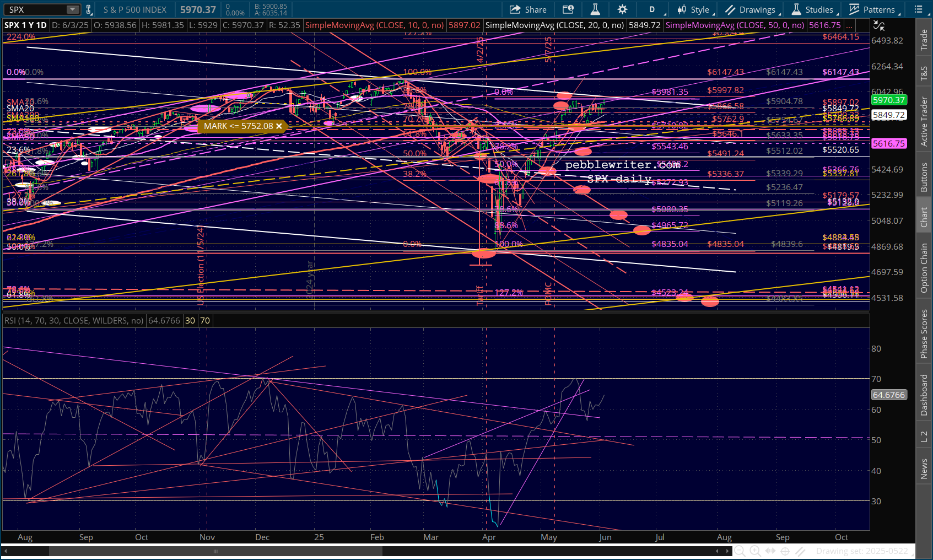Viewport: 933px width, 560px height.
Task: Dismiss the MARK <= 5752.08 alert label
Action: (x=279, y=126)
